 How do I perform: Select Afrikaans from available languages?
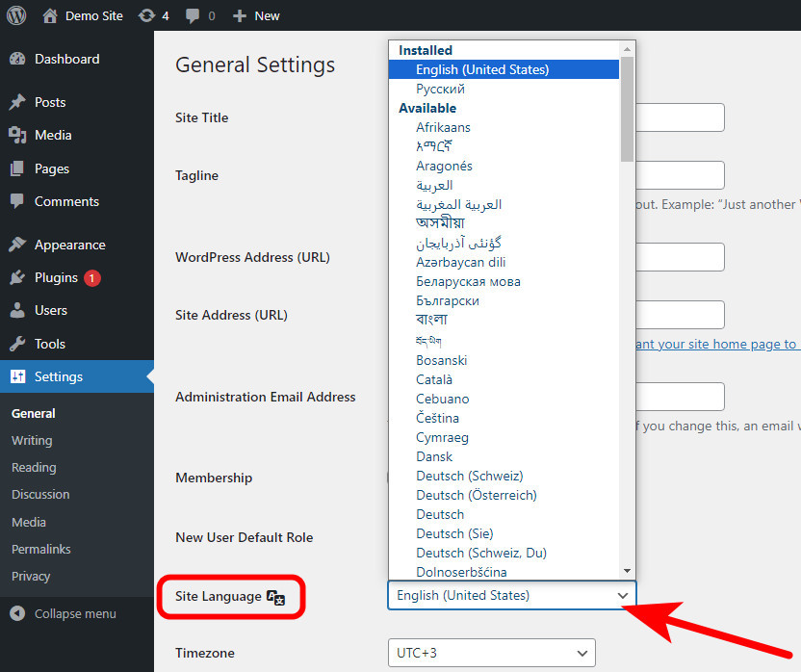click(443, 127)
